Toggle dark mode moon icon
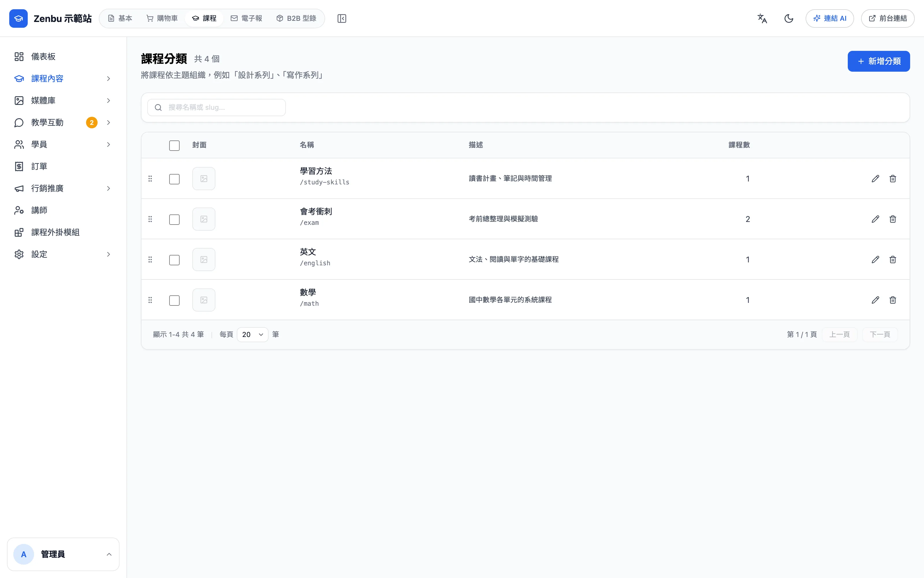This screenshot has width=924, height=578. pyautogui.click(x=789, y=18)
